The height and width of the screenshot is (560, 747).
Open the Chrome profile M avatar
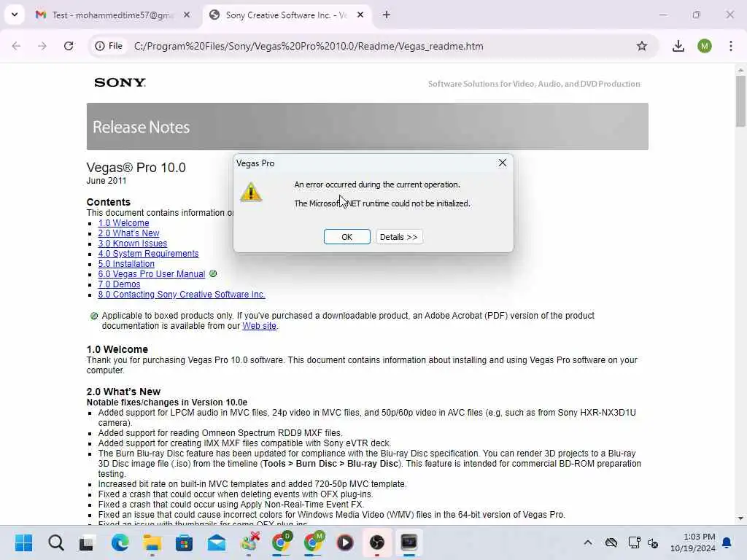tap(705, 46)
